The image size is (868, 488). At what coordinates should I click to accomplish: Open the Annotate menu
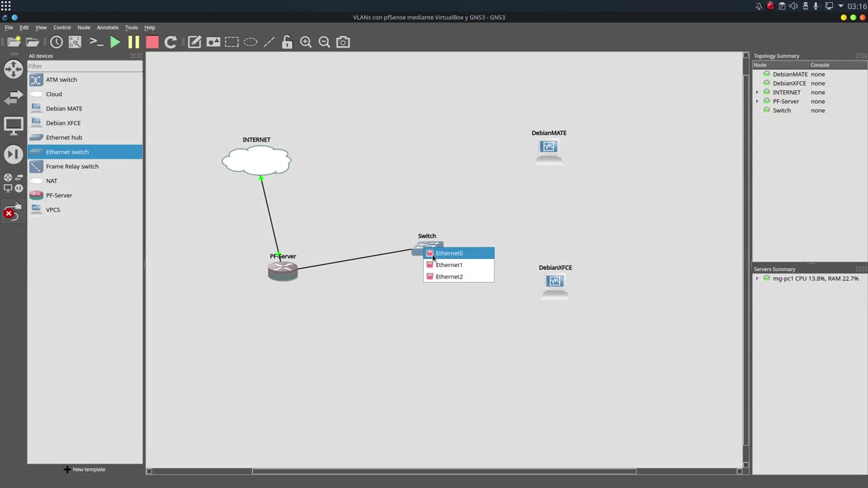click(x=107, y=28)
